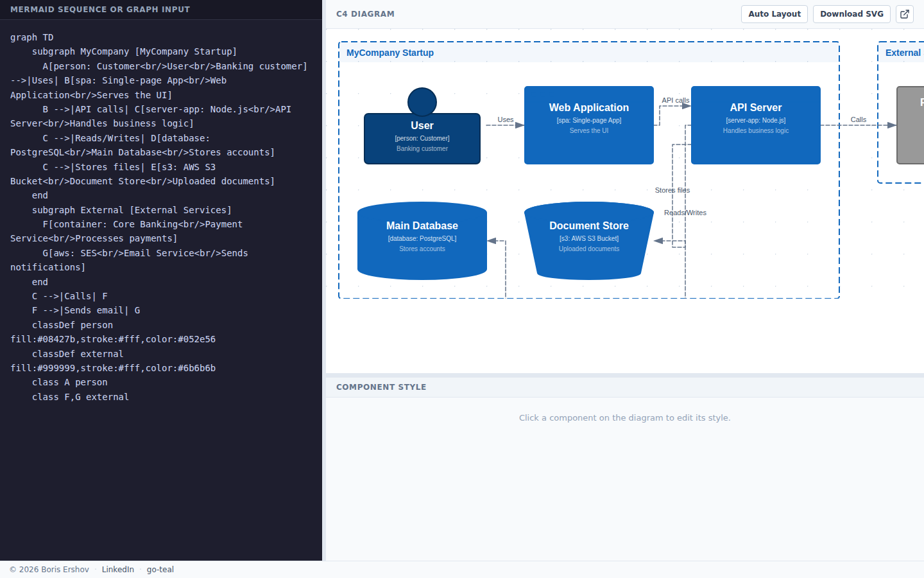Viewport: 924px width, 578px height.
Task: Click the MyCompany Startup boundary title
Action: pos(390,53)
